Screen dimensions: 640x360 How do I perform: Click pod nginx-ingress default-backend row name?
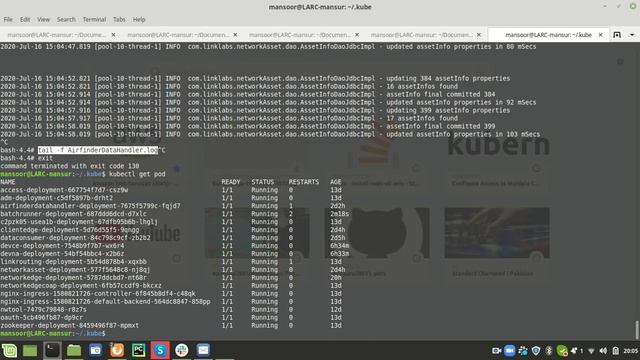click(x=105, y=302)
